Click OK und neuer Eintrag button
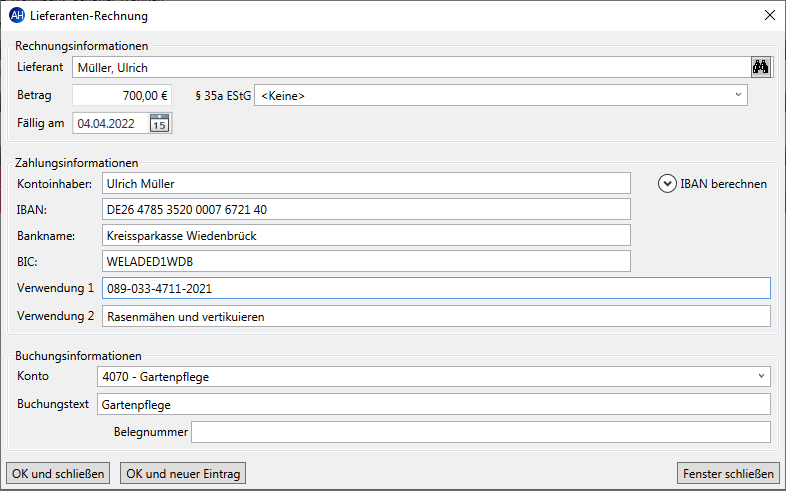 pyautogui.click(x=183, y=473)
